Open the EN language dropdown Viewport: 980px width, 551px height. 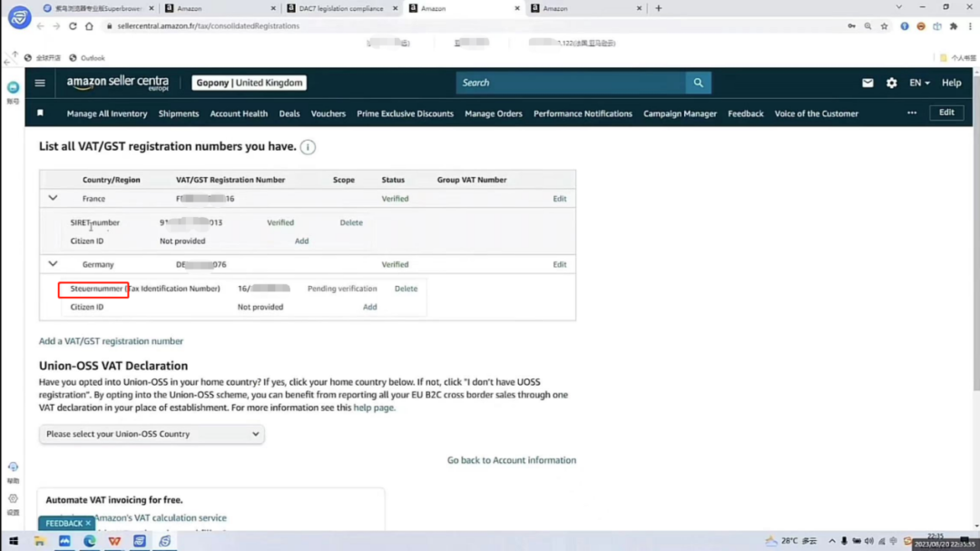919,83
